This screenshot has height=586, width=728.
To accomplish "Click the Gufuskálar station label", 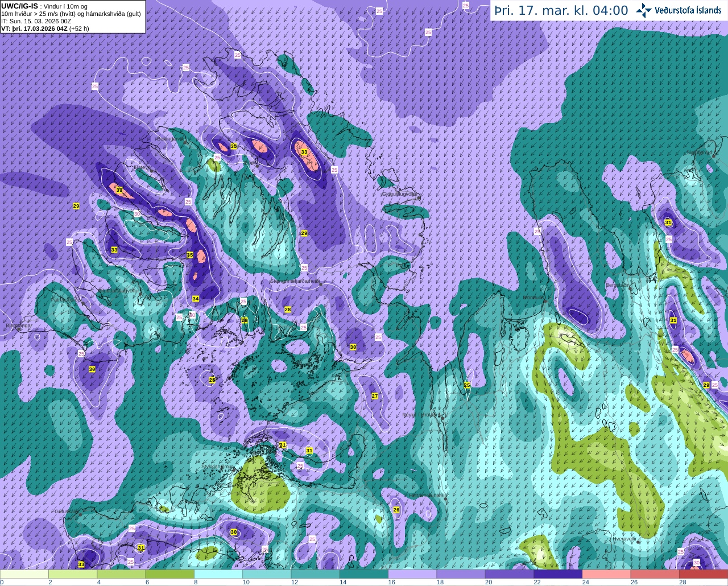I will [x=66, y=511].
